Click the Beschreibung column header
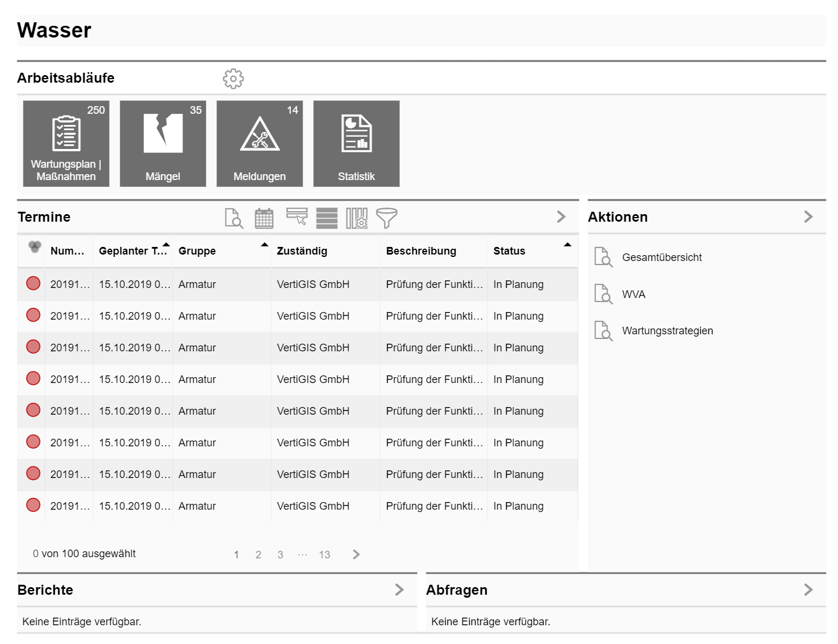The height and width of the screenshot is (644, 838). [421, 251]
